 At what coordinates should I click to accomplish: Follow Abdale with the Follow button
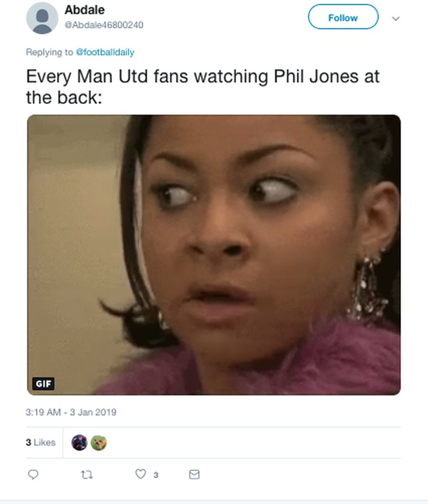coord(343,17)
